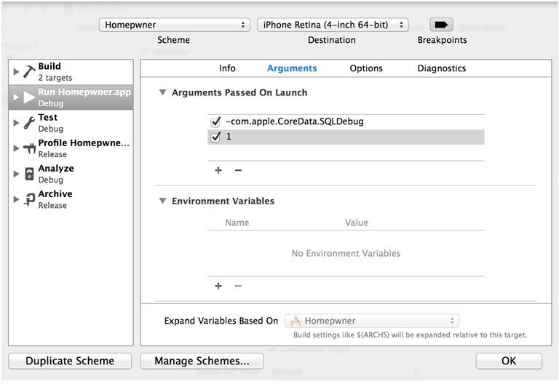The height and width of the screenshot is (392, 559).
Task: Click the Duplicate Scheme button
Action: coord(70,361)
